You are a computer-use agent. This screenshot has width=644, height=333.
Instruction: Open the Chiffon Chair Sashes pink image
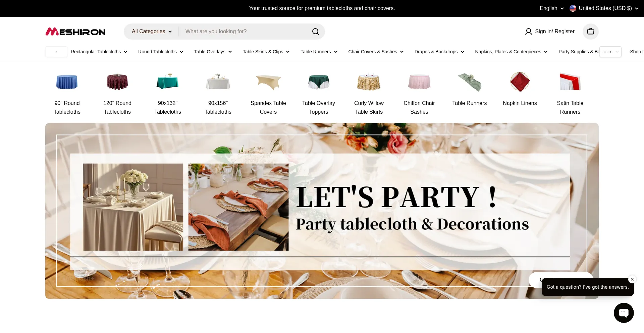(x=419, y=82)
